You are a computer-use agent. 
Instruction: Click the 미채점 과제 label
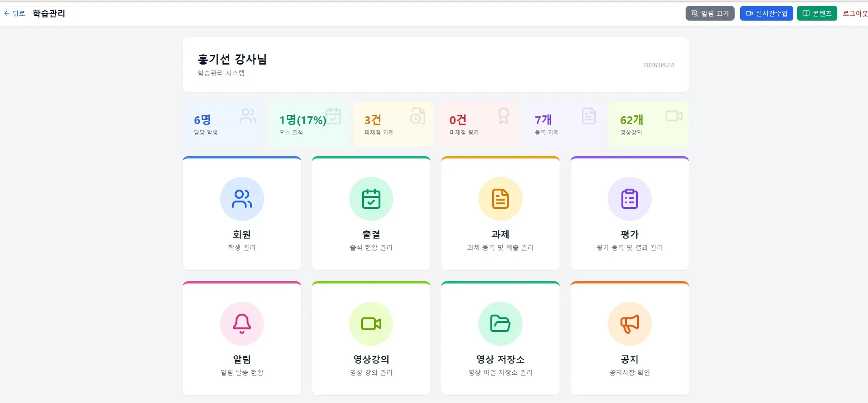(379, 132)
